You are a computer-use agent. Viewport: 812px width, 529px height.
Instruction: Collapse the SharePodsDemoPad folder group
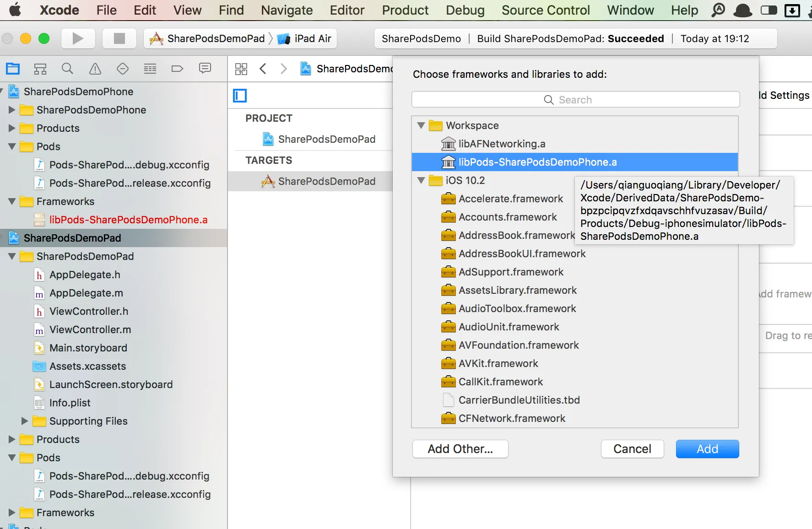coord(12,256)
